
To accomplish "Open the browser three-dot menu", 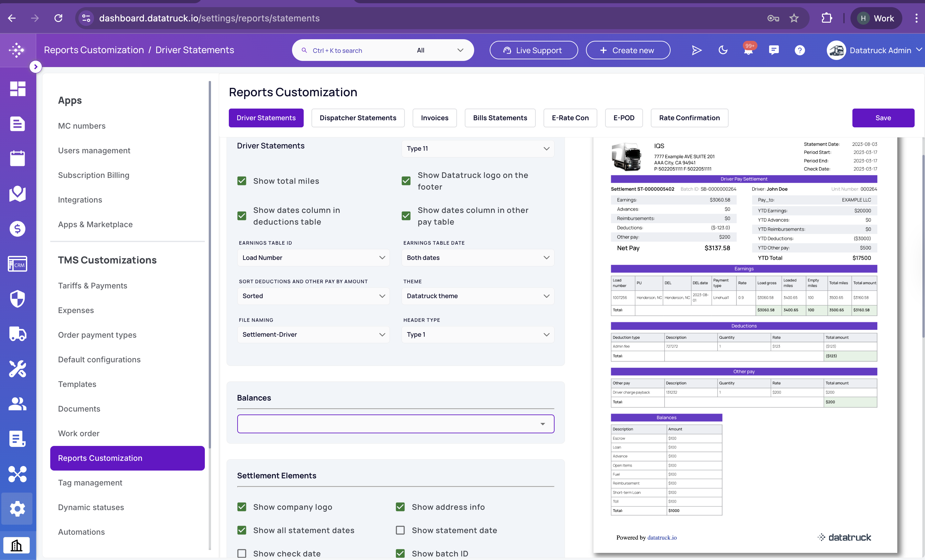I will click(916, 18).
